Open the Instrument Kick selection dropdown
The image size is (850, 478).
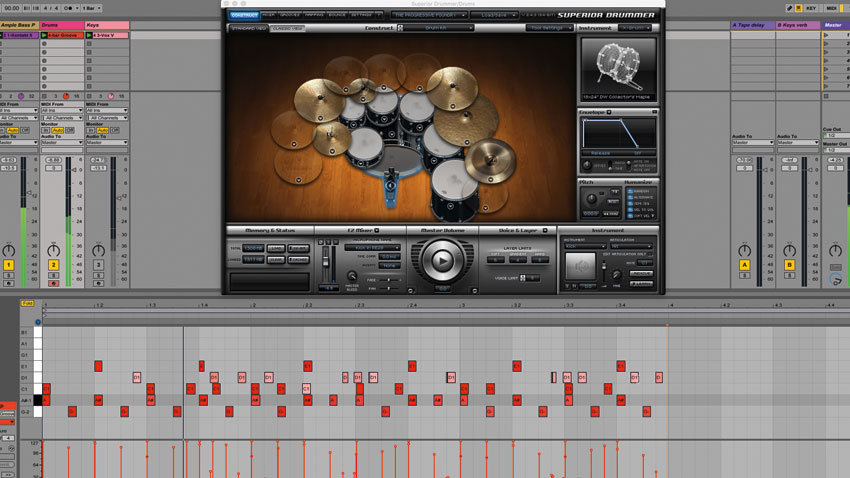(x=584, y=246)
